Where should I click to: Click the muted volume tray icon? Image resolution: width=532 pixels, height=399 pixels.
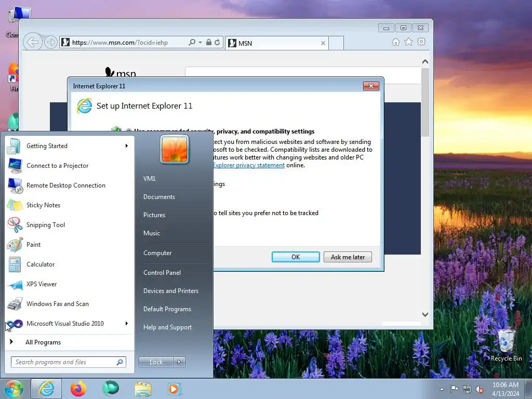click(480, 390)
